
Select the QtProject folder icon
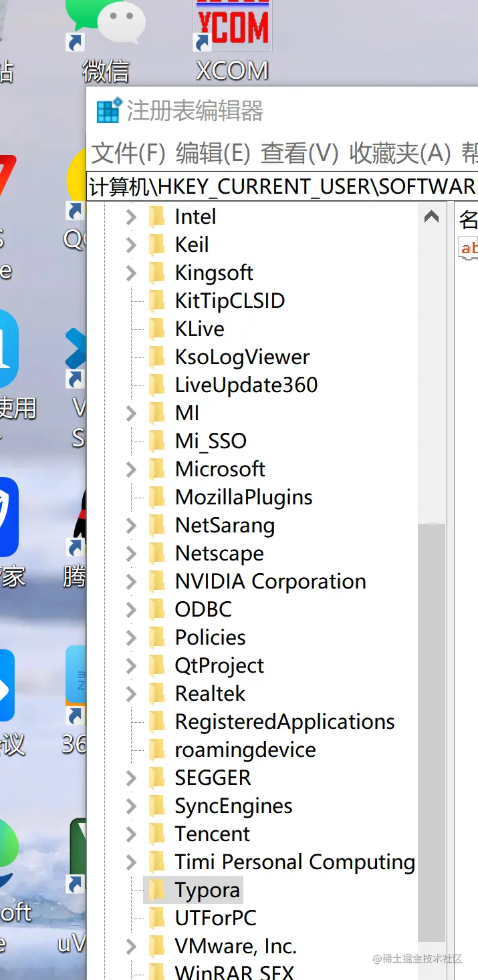click(x=156, y=665)
